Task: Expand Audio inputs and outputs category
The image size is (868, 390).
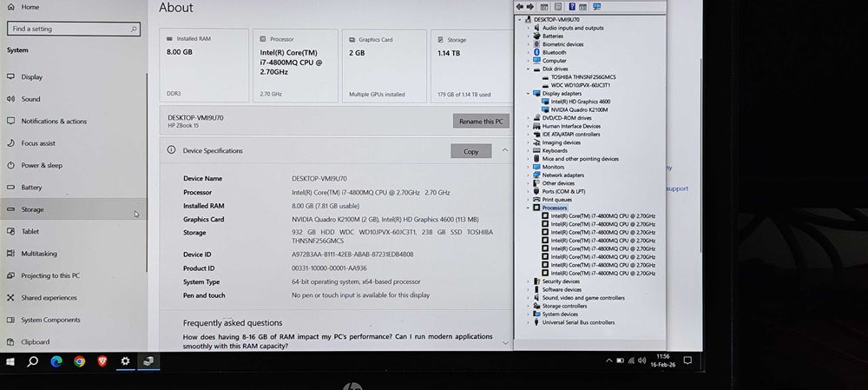Action: point(528,28)
